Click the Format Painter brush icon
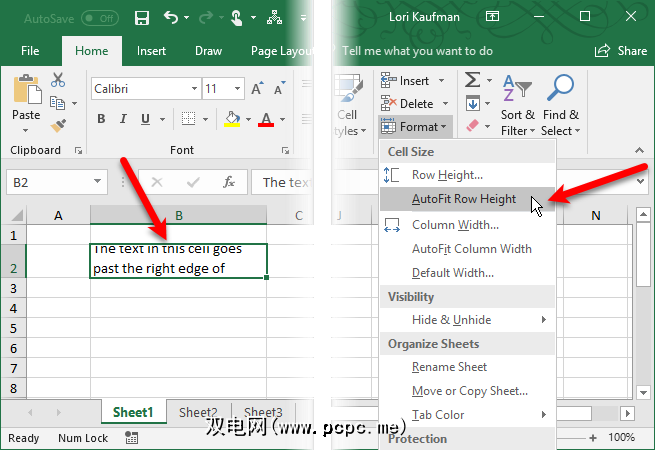 pyautogui.click(x=57, y=125)
